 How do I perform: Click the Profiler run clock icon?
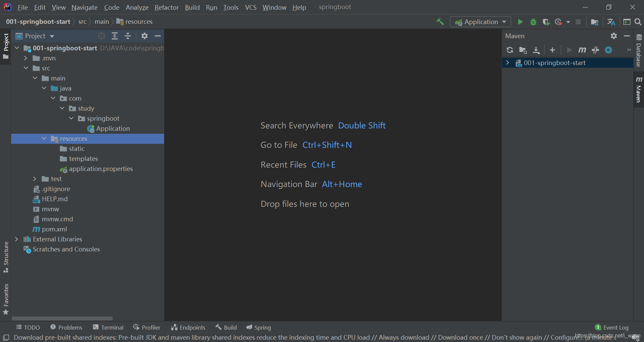558,22
